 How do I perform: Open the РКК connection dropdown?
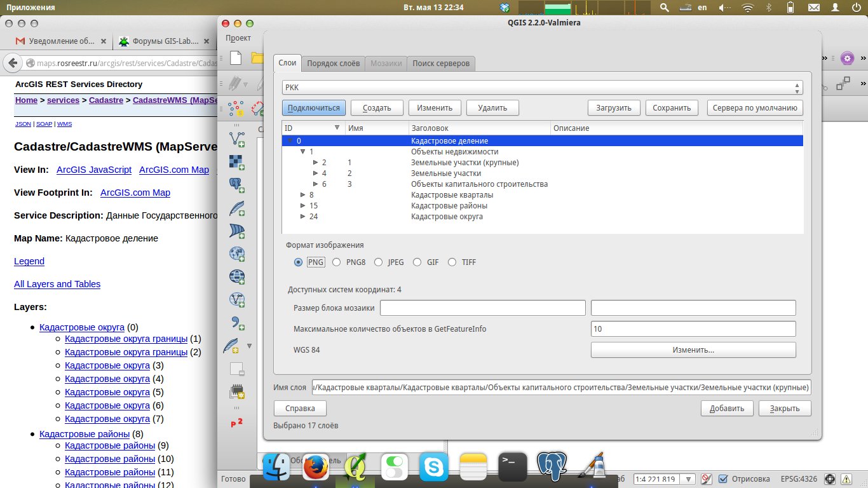click(x=543, y=88)
